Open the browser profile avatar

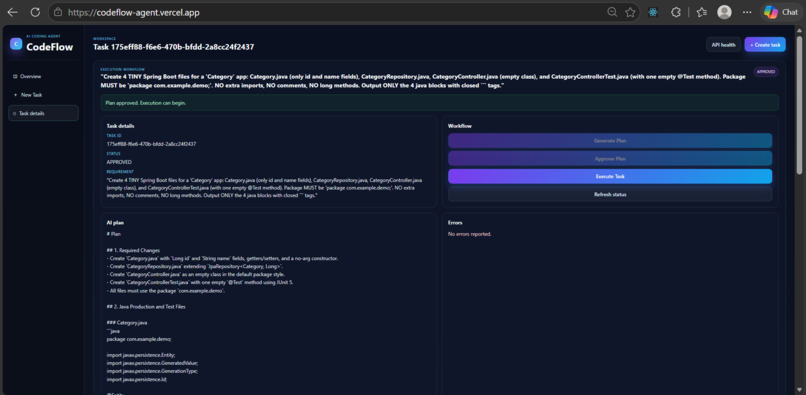point(724,12)
